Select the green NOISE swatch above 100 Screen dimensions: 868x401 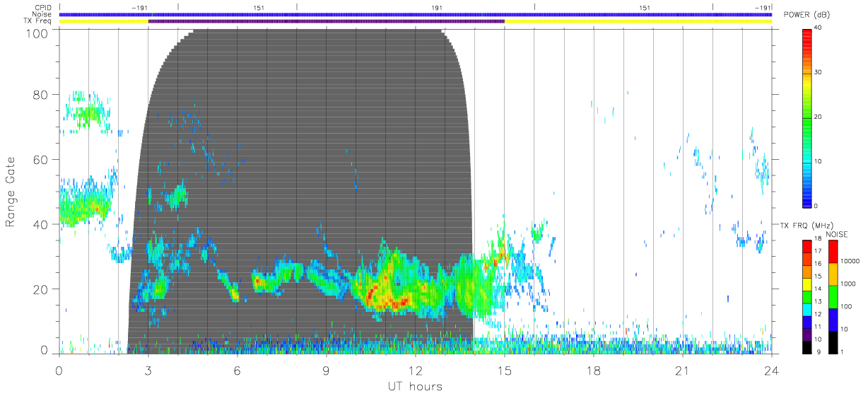click(833, 296)
